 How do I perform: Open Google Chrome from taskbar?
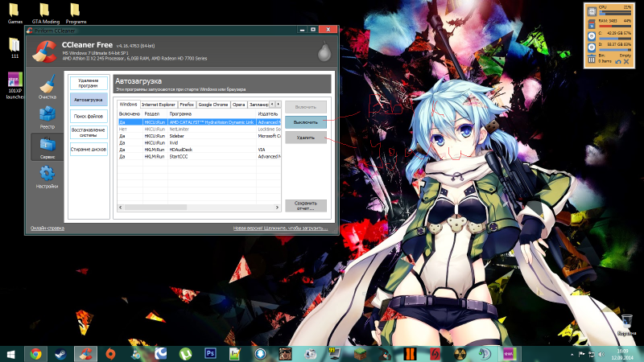pyautogui.click(x=35, y=354)
